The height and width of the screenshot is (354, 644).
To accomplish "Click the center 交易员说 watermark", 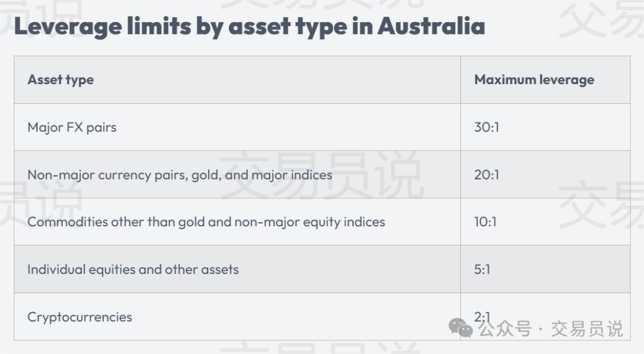I will 321,175.
